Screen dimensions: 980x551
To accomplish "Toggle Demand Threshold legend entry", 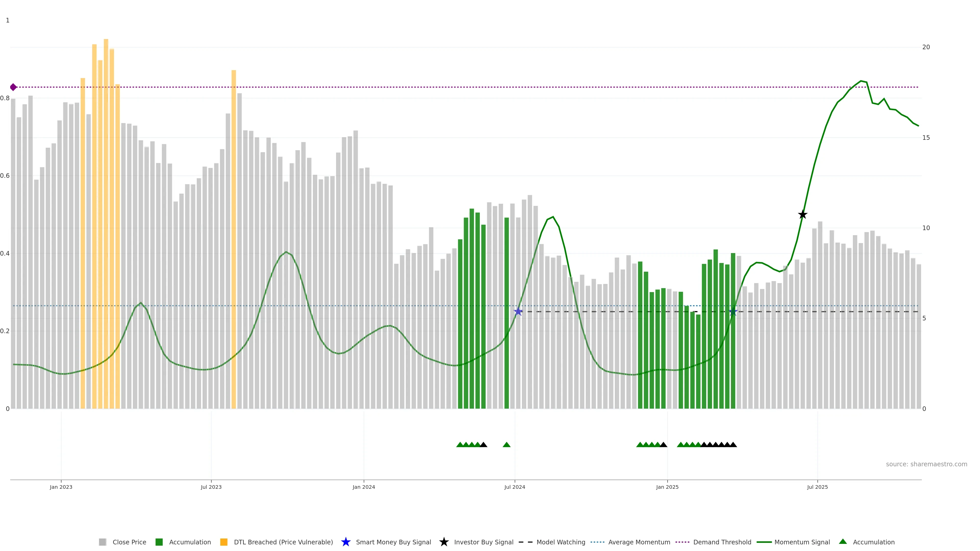I will click(x=722, y=542).
